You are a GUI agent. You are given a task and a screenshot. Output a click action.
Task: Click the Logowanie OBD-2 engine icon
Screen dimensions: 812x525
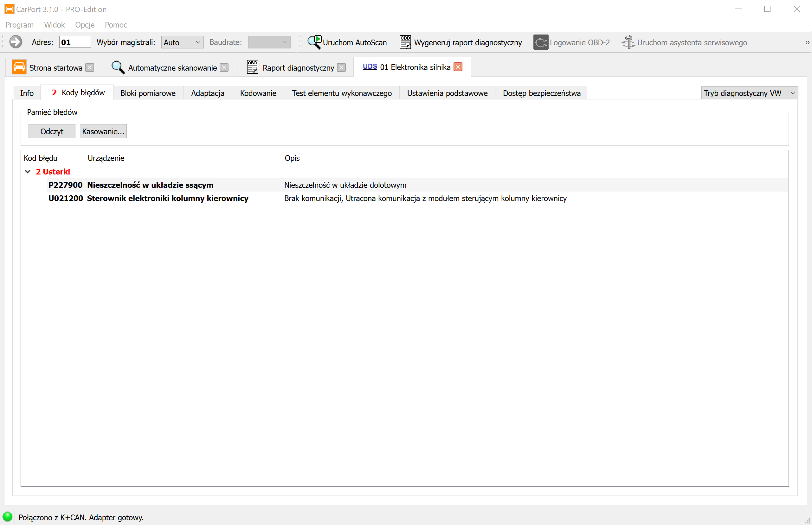point(540,42)
